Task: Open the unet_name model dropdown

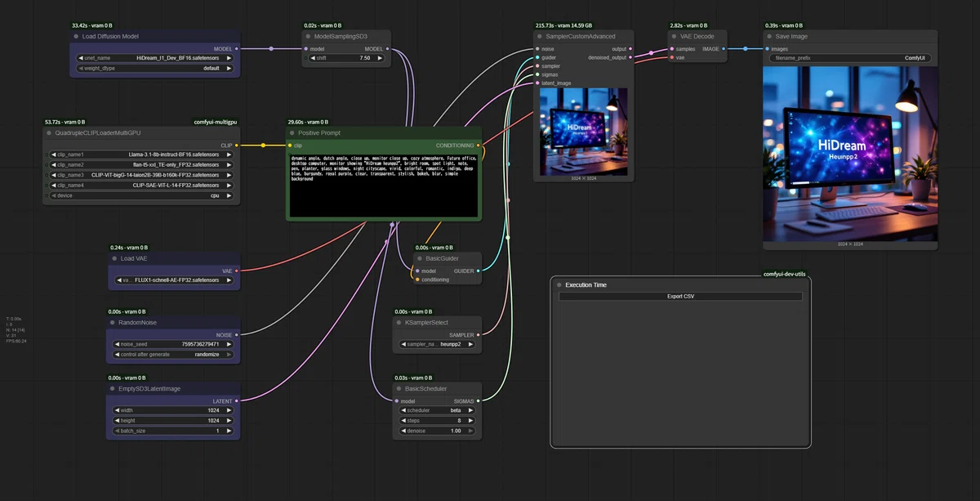Action: 155,59
